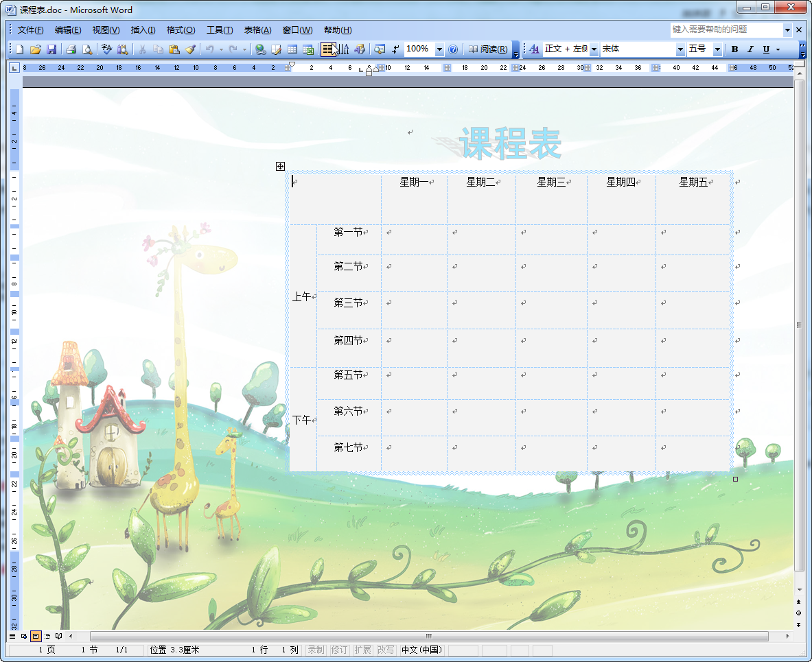Click the 中文(中国) language indicator
812x662 pixels.
tap(421, 650)
